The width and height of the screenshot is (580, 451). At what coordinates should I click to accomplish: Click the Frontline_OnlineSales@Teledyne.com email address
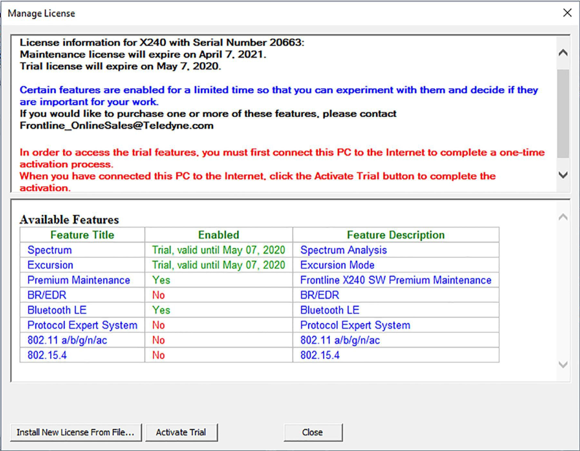point(117,126)
